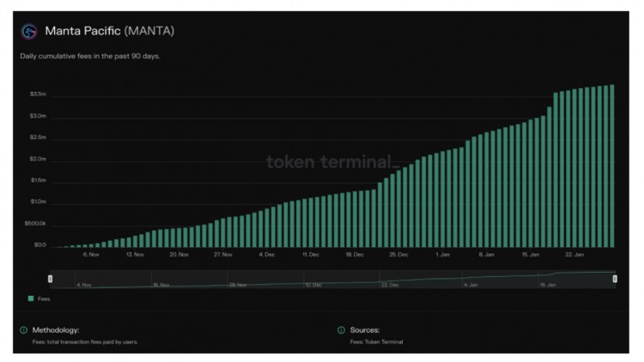Click the 4. Dec x-axis label

267,255
